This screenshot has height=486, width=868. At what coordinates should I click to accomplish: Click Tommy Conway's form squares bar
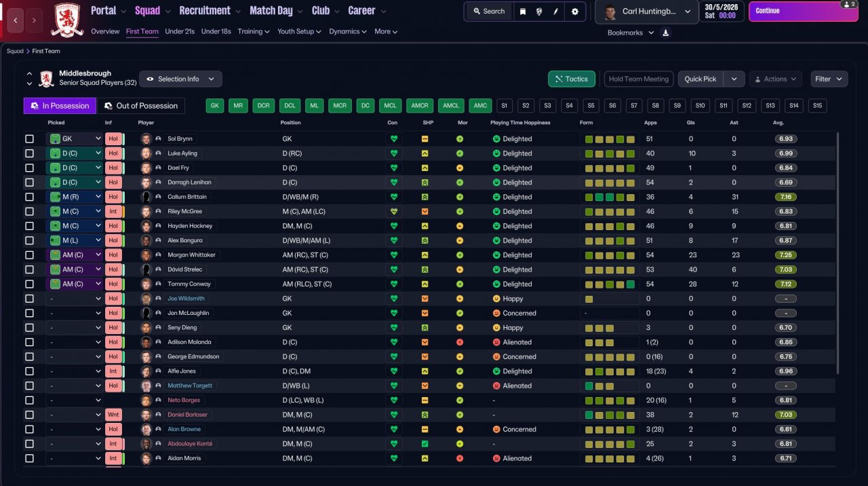tap(610, 284)
